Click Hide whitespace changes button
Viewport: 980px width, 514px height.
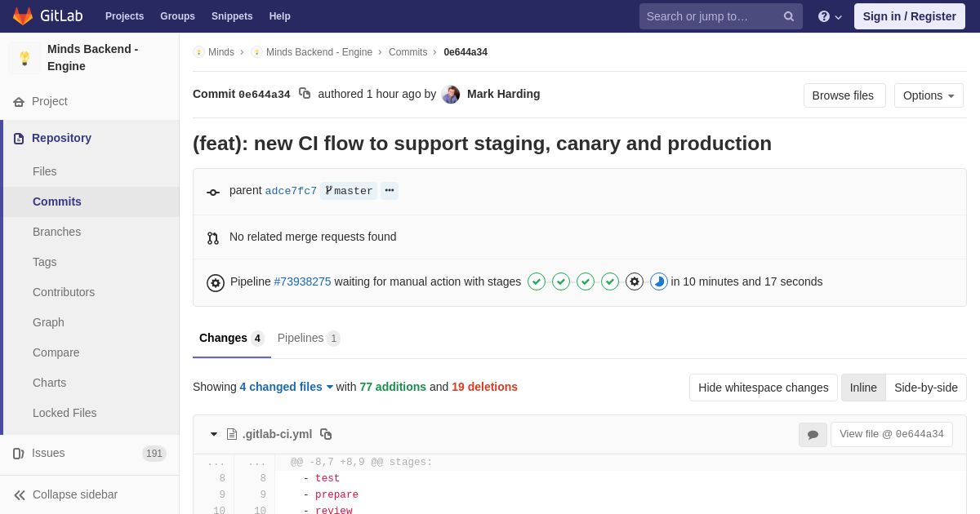(x=764, y=388)
